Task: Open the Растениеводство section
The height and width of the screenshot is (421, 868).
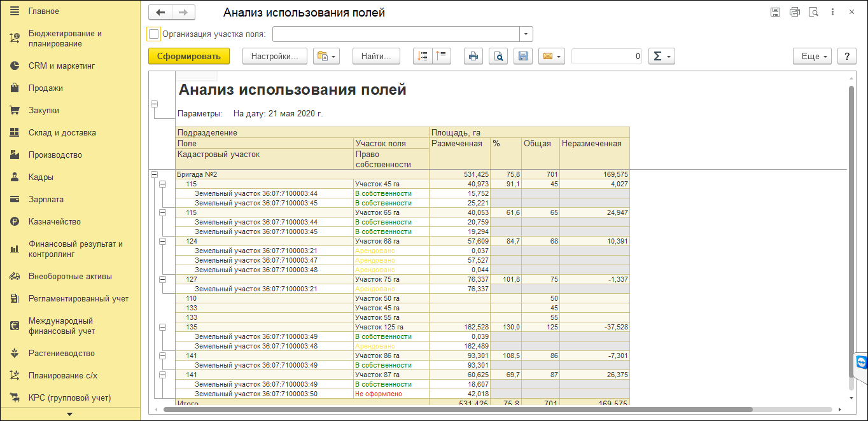Action: [61, 353]
